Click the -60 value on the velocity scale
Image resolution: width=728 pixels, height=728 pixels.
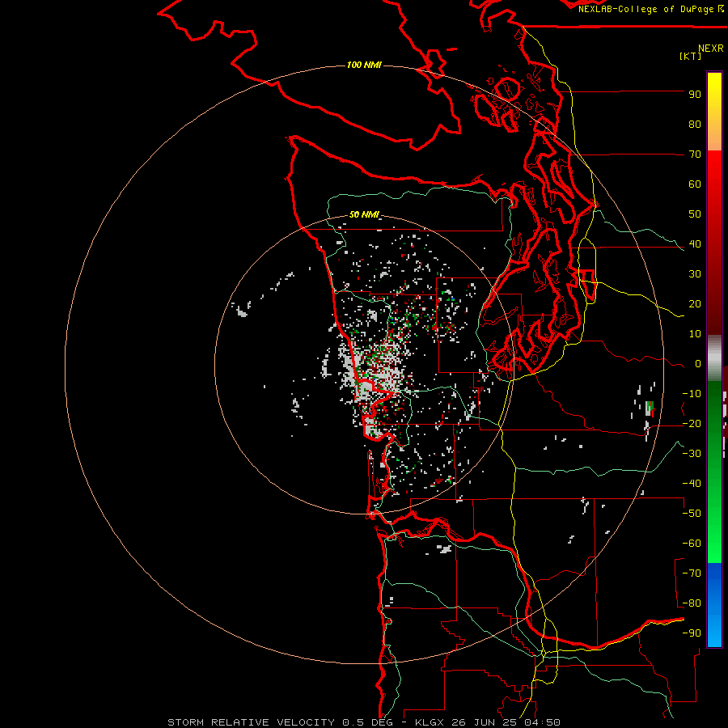click(x=692, y=544)
